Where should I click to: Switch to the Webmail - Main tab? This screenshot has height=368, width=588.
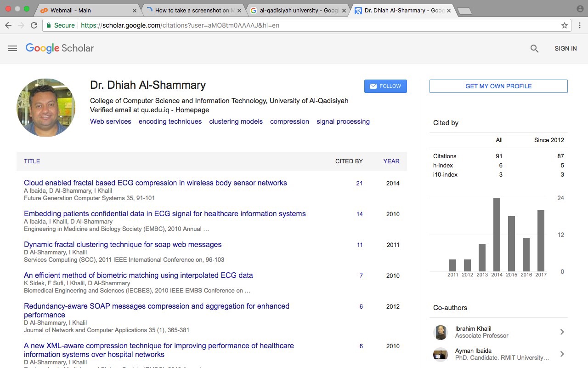[83, 10]
